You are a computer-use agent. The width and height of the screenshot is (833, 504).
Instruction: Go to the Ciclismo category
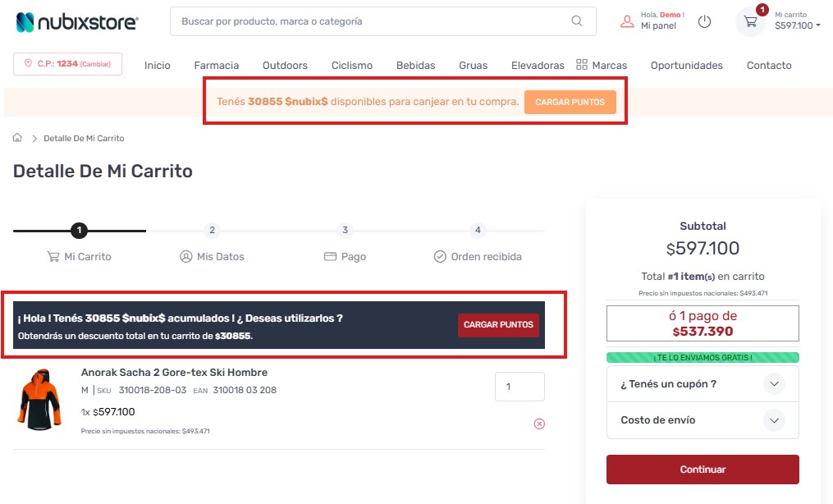coord(352,66)
